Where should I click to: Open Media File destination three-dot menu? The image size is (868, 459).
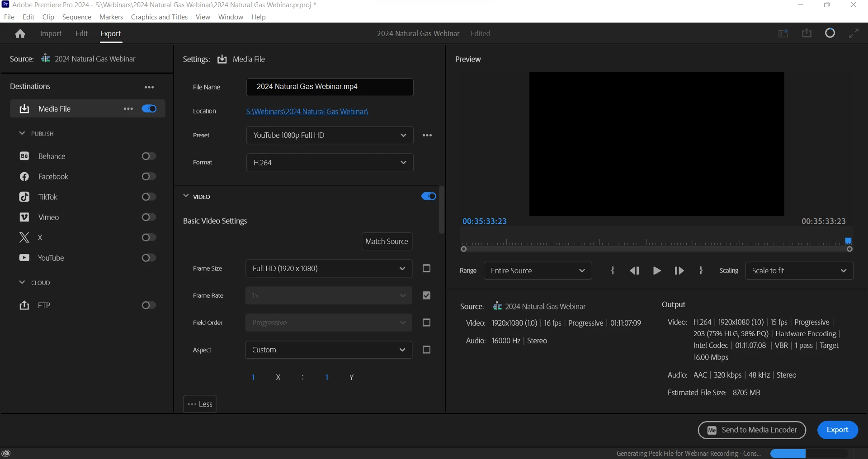[128, 109]
